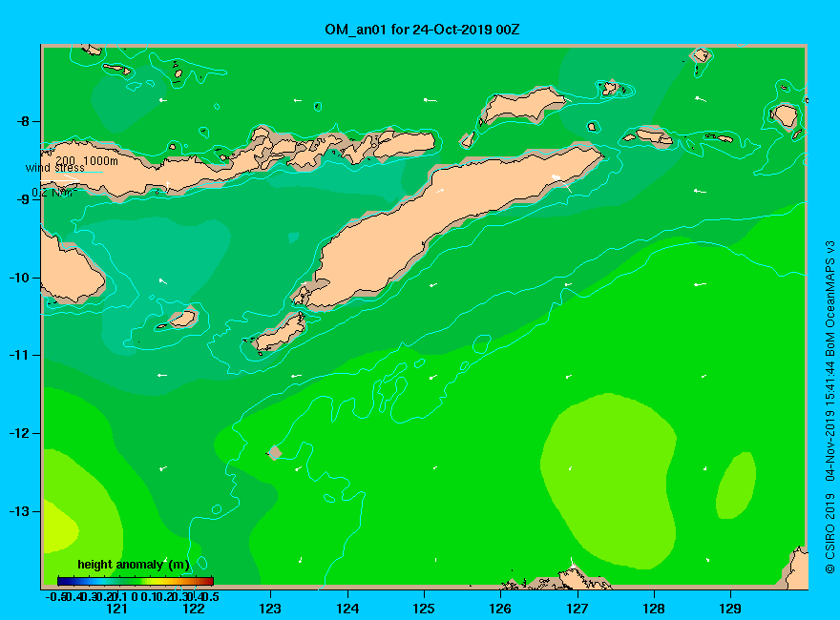Viewport: 840px width, 620px height.
Task: Click the 'wind stress' label
Action: pos(54,168)
